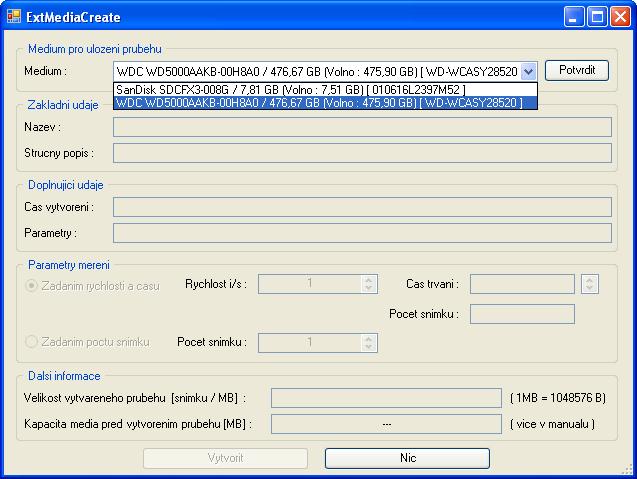Click the read-only Pocet snimku field beside Cas trvani
Screen dimensions: 637x479
pyautogui.click(x=522, y=314)
